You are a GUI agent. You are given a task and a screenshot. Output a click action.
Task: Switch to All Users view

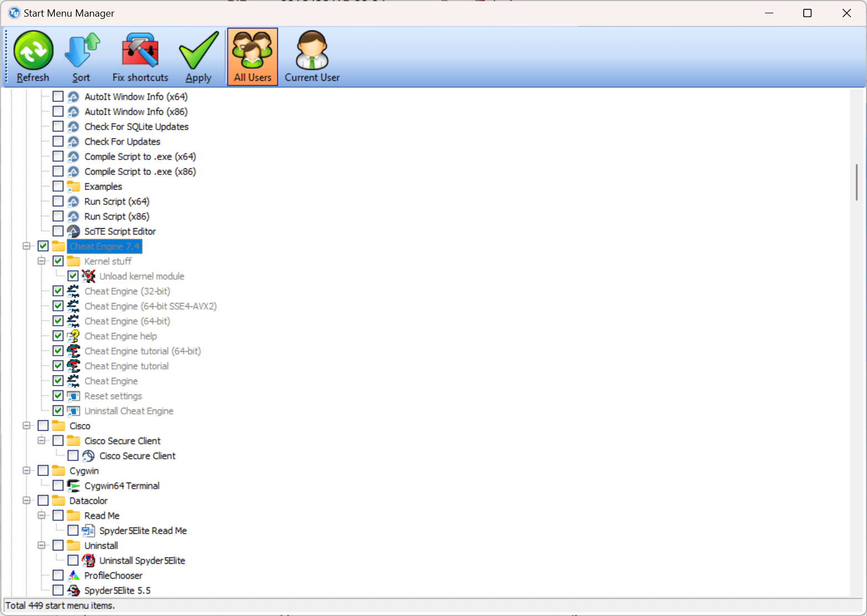point(252,57)
